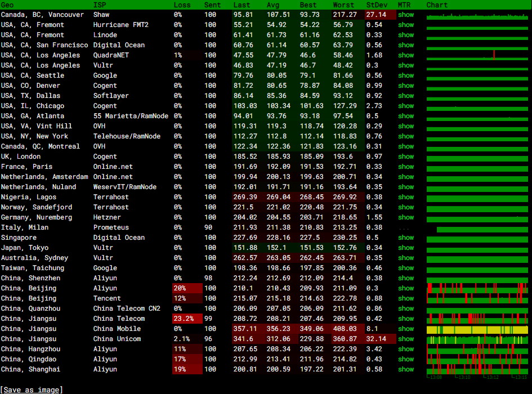Viewport: 532px width, 394px height.
Task: Select the 27.14 StDev value
Action: [x=376, y=15]
